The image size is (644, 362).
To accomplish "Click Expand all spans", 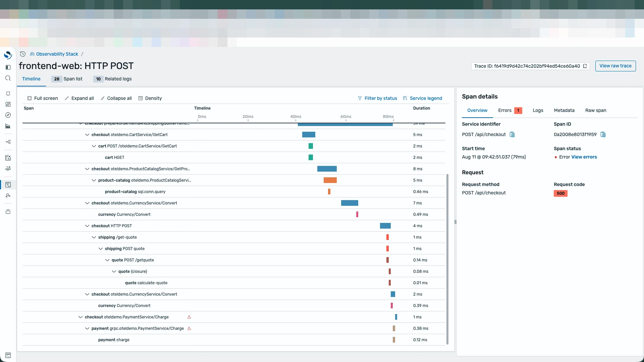I will click(79, 98).
